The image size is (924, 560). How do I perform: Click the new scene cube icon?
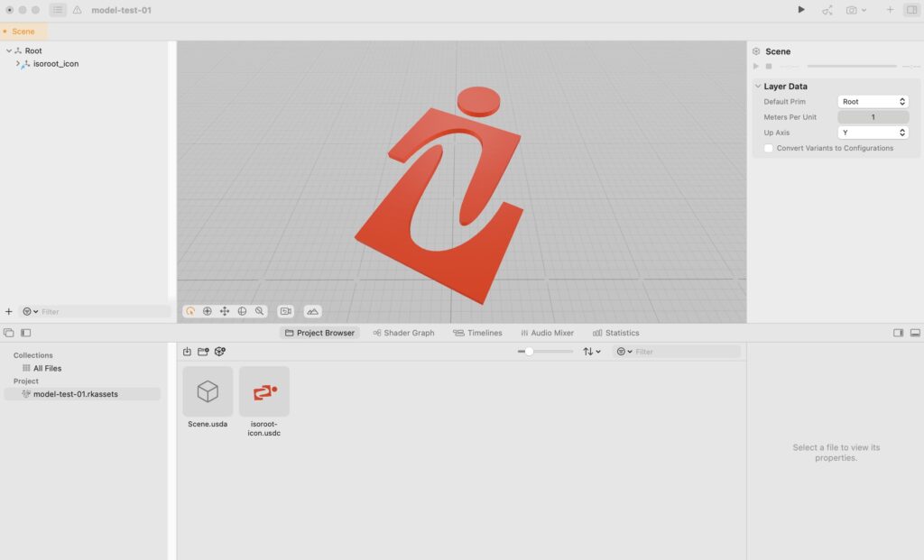[x=220, y=352]
